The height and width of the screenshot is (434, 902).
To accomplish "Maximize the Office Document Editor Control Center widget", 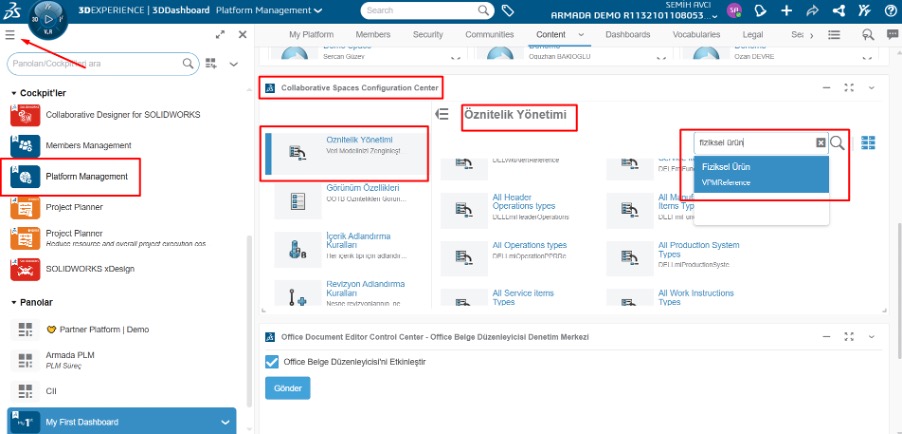I will [x=849, y=336].
